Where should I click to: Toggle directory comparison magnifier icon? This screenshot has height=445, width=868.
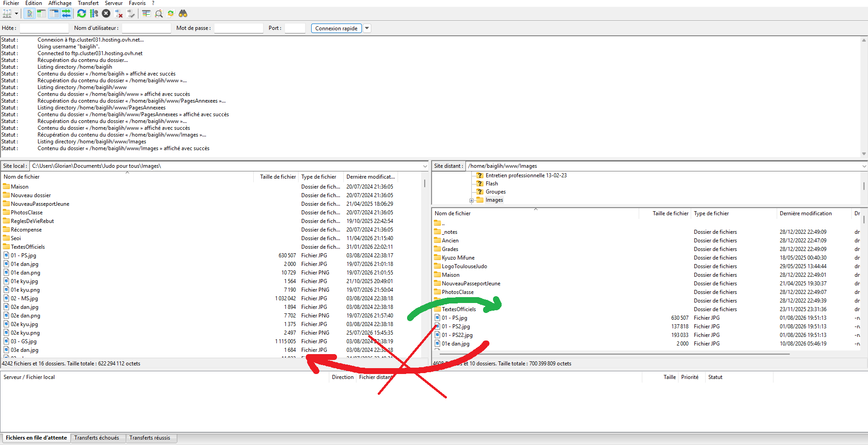(159, 14)
